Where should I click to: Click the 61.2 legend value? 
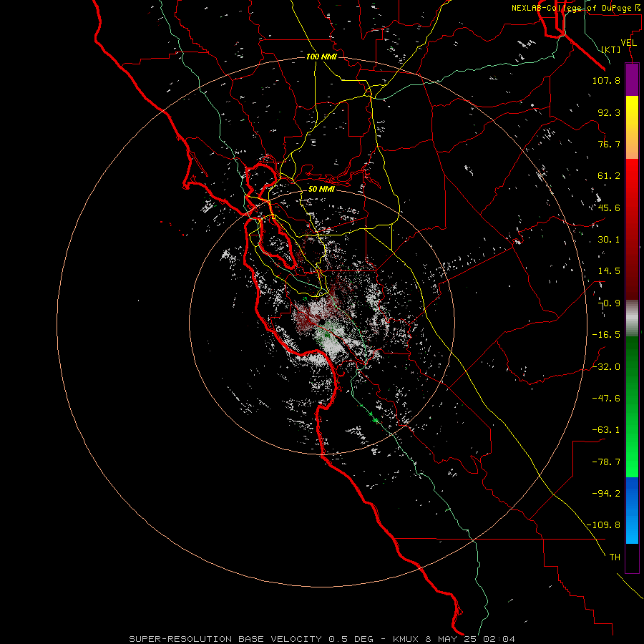click(609, 176)
